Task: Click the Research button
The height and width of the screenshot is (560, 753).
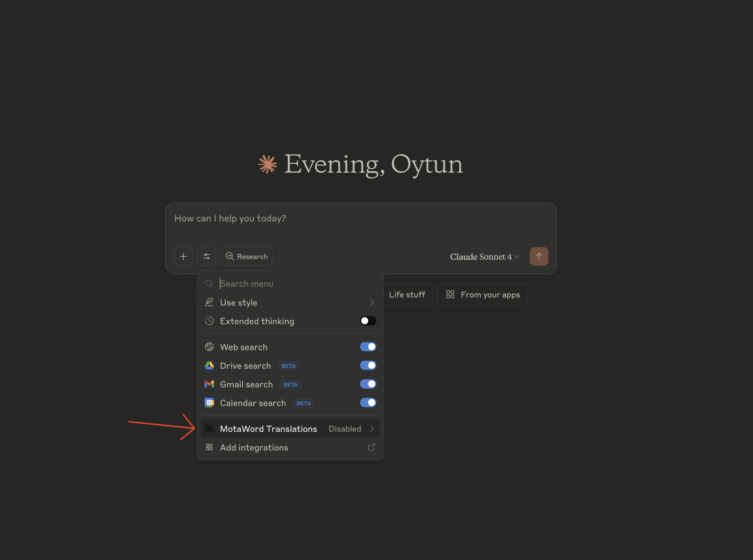Action: pos(246,256)
